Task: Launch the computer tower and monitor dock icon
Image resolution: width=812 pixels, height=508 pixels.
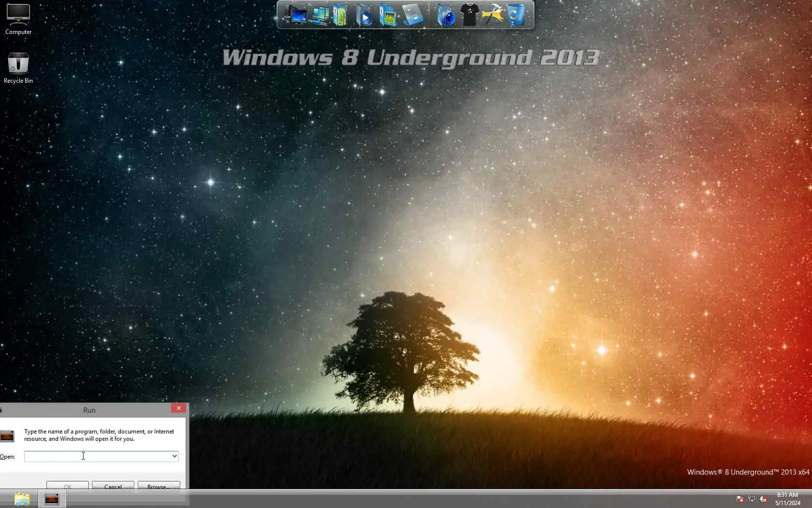Action: [x=295, y=15]
